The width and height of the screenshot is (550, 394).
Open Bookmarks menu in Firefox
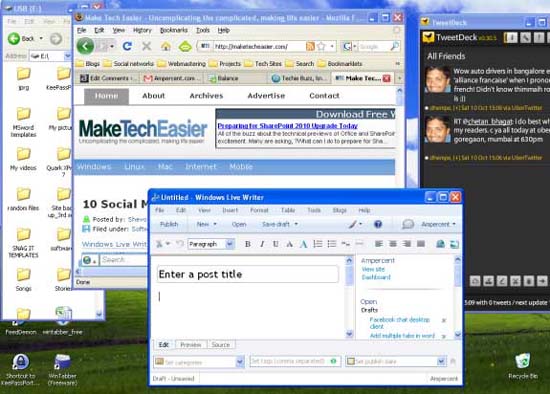click(x=174, y=30)
